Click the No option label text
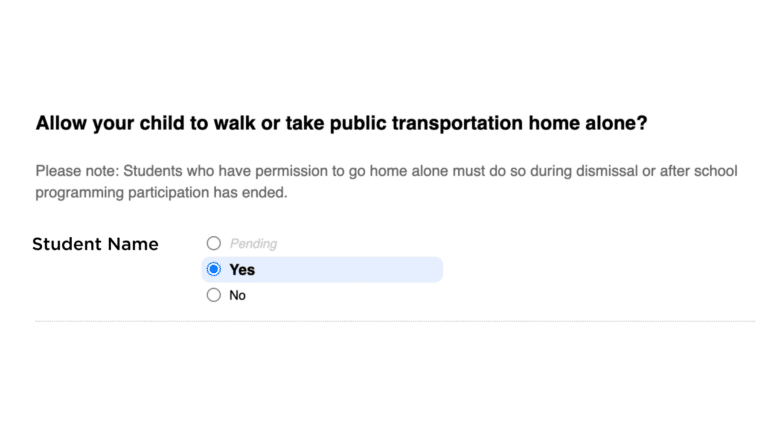Viewport: 768px width, 448px height. point(238,295)
